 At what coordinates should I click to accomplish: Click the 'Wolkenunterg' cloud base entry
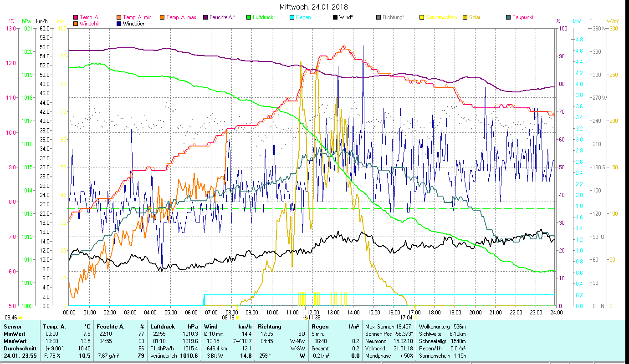click(442, 327)
